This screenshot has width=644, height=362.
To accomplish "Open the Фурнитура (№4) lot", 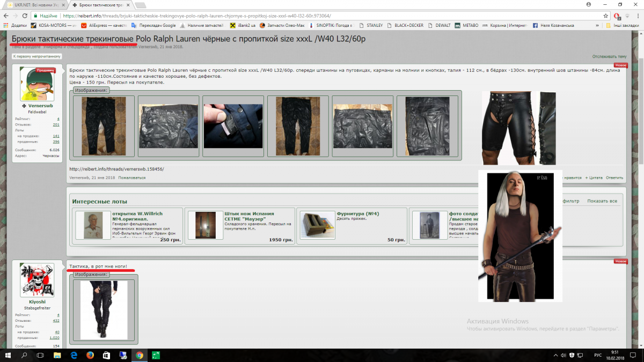I will click(358, 213).
